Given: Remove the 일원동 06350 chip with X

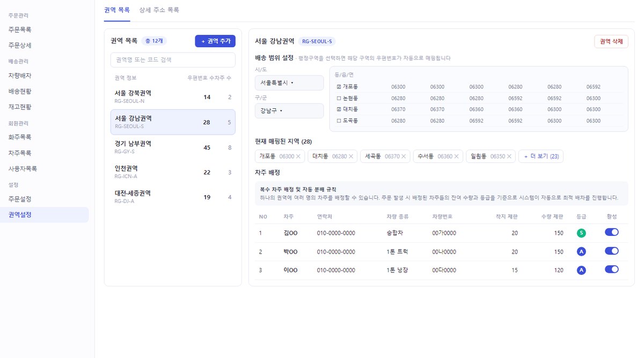Looking at the screenshot, I should tap(509, 156).
